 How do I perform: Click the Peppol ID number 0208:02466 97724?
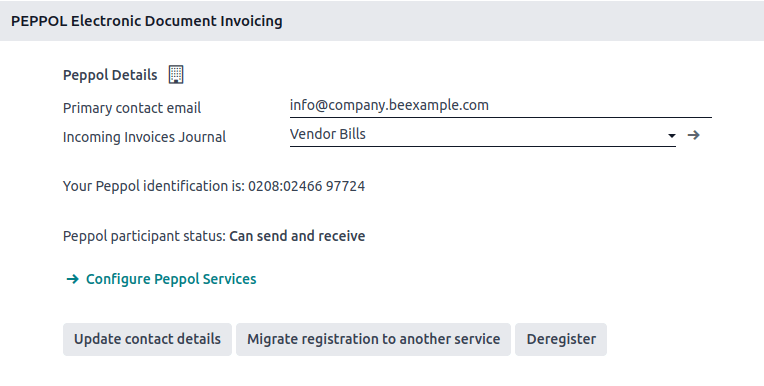tap(306, 186)
